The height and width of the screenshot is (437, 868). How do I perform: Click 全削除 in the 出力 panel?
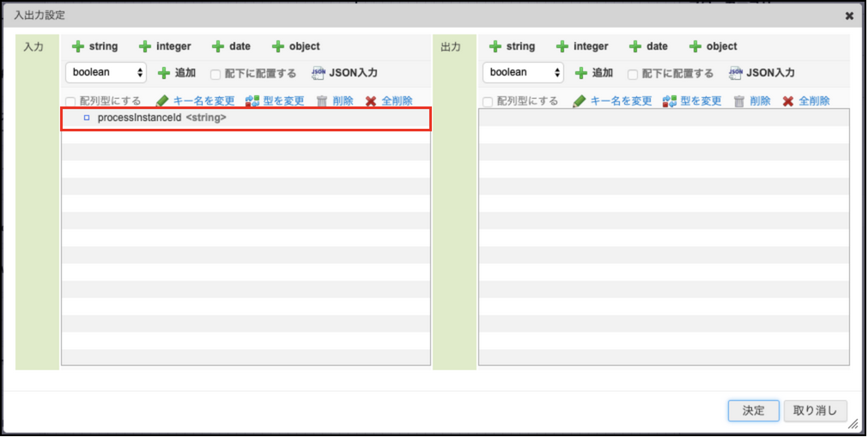click(806, 100)
